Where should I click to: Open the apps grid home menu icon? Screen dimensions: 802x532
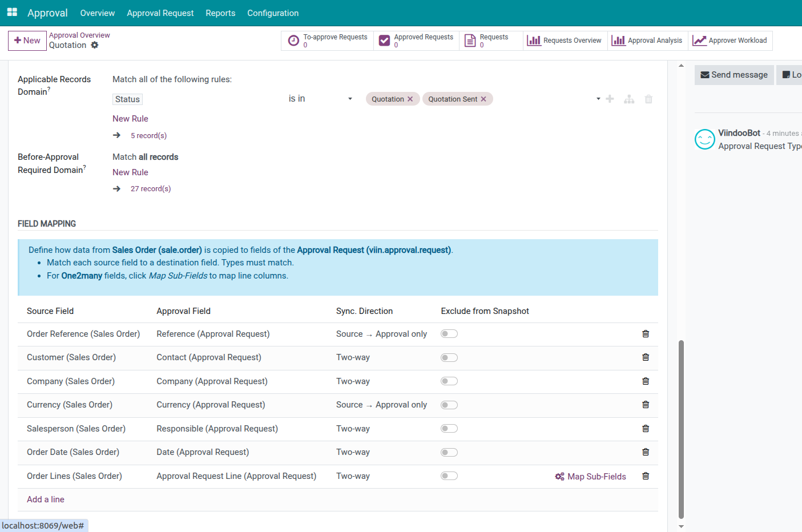12,12
